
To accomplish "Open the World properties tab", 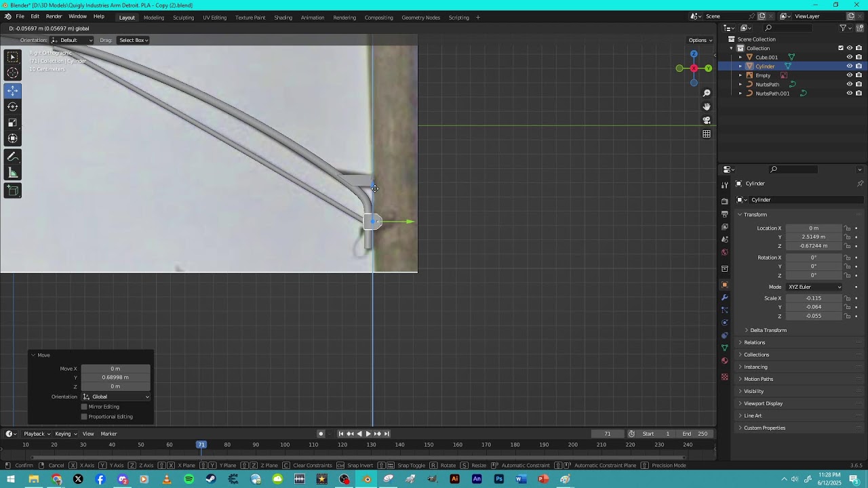I will pyautogui.click(x=724, y=252).
